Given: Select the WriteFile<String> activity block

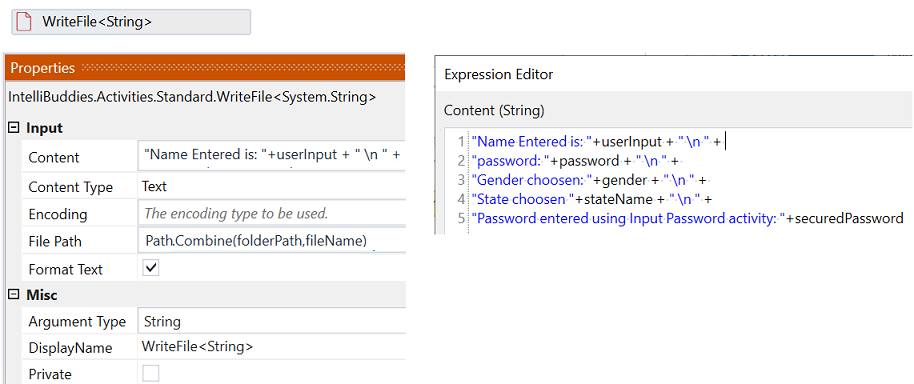Looking at the screenshot, I should [x=131, y=22].
